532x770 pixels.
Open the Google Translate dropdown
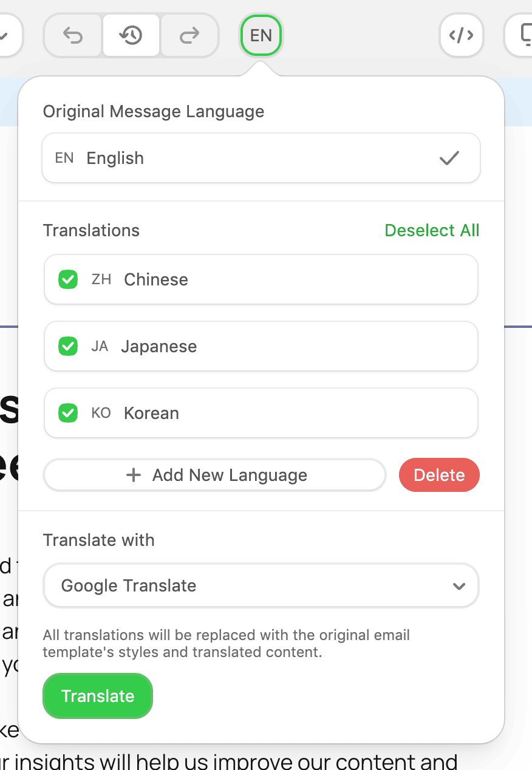261,585
